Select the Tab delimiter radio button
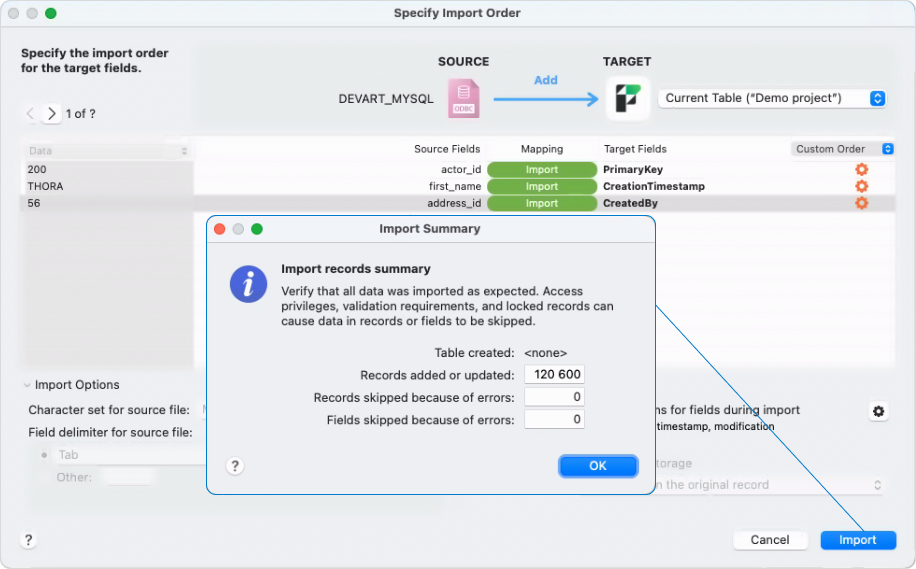The height and width of the screenshot is (569, 916). pyautogui.click(x=44, y=454)
